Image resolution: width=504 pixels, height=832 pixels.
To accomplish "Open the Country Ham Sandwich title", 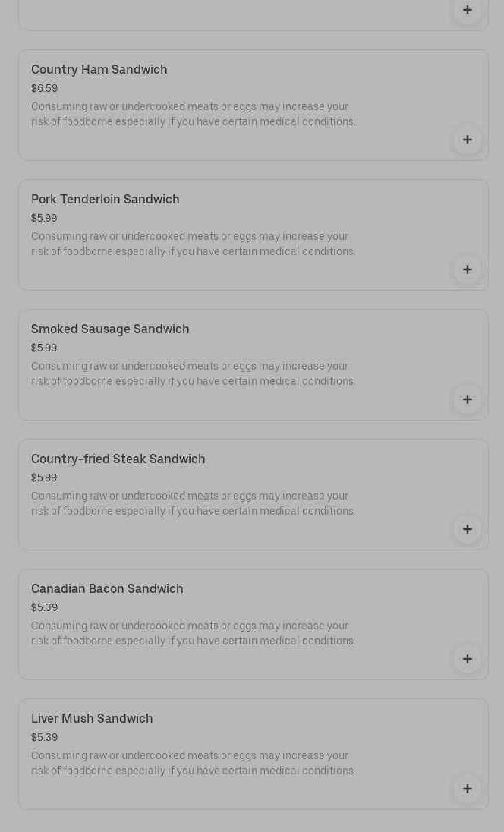I will click(99, 70).
